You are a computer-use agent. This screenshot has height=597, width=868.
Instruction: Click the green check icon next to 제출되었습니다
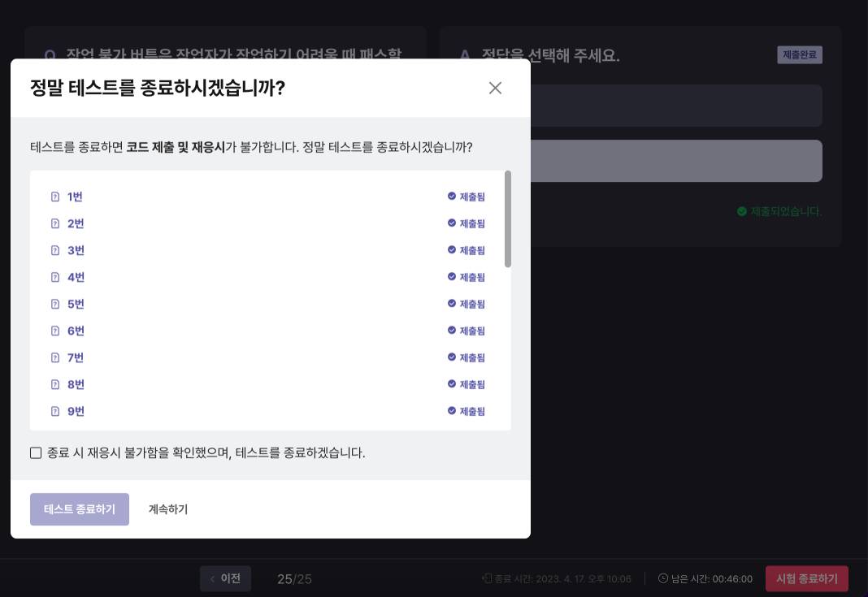(x=742, y=211)
